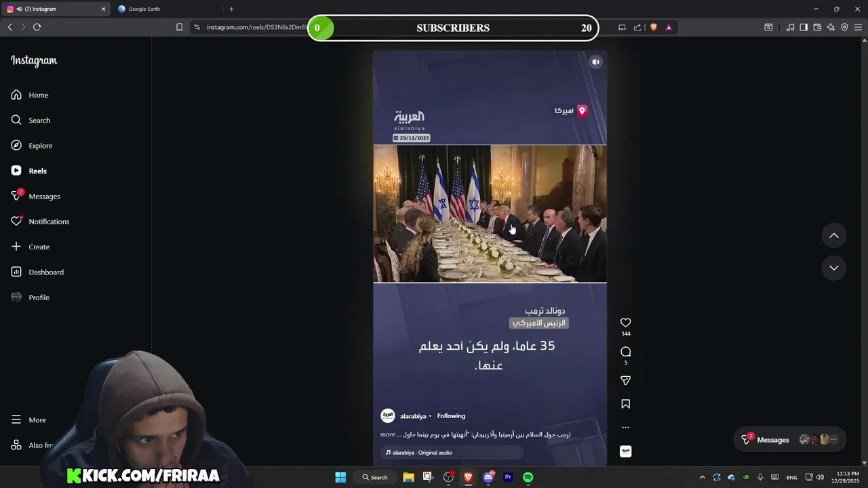This screenshot has width=868, height=488.
Task: Close the Instagram browser tab
Action: tap(103, 9)
